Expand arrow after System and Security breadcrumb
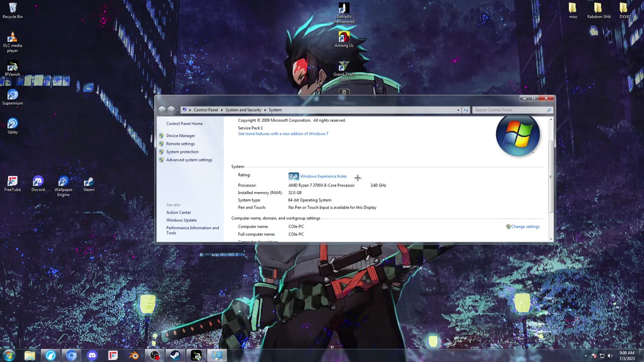The height and width of the screenshot is (362, 644). [x=265, y=110]
